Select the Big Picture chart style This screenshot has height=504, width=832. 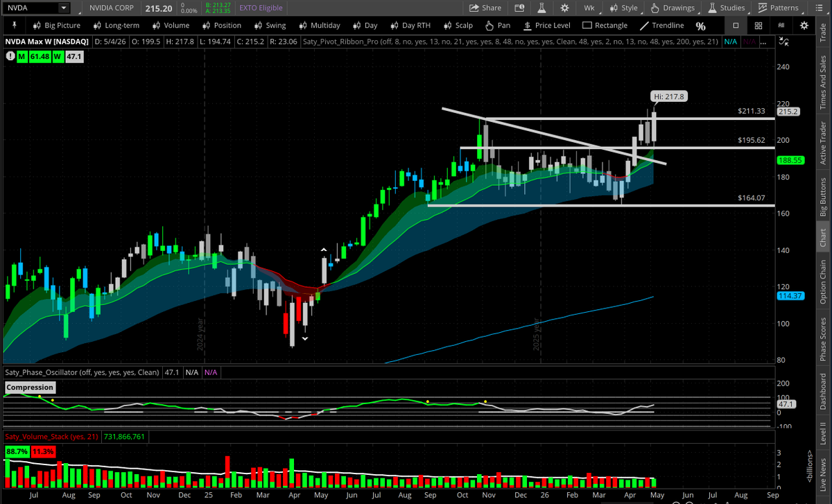tap(58, 26)
